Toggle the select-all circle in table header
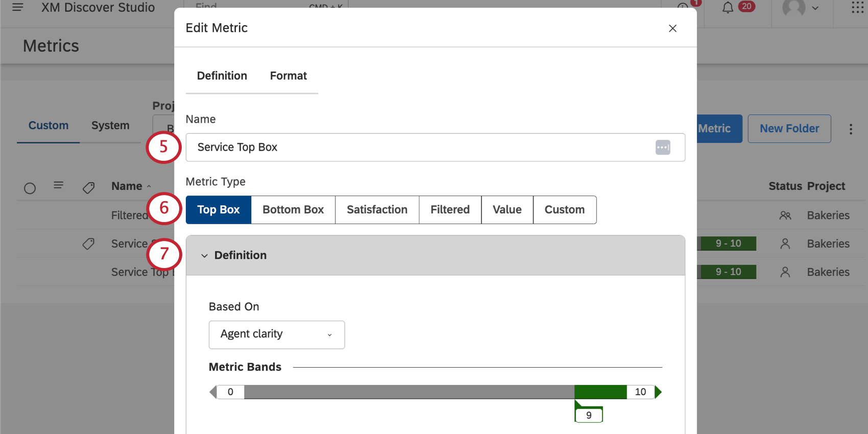868x434 pixels. click(x=30, y=188)
